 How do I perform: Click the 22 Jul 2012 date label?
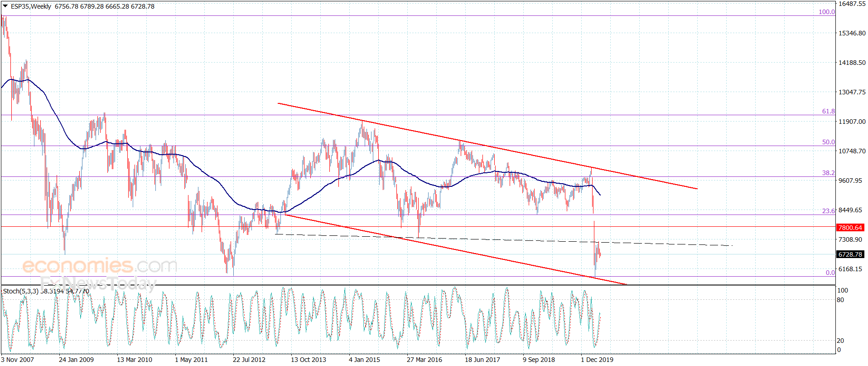(x=249, y=360)
